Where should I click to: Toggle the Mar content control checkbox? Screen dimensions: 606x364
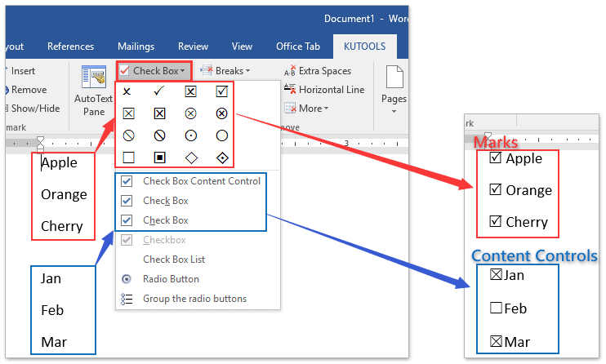coord(496,341)
